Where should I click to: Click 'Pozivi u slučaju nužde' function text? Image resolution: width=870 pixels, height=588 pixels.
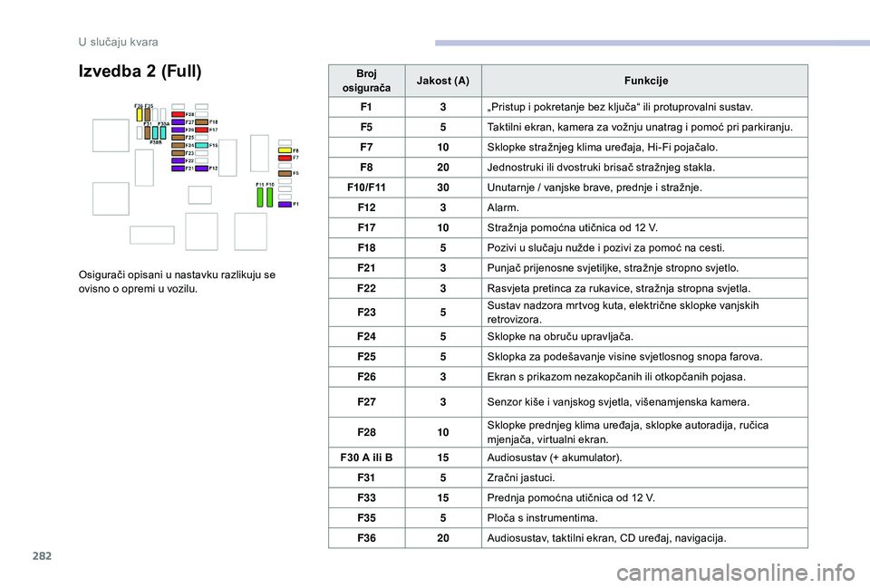[606, 248]
